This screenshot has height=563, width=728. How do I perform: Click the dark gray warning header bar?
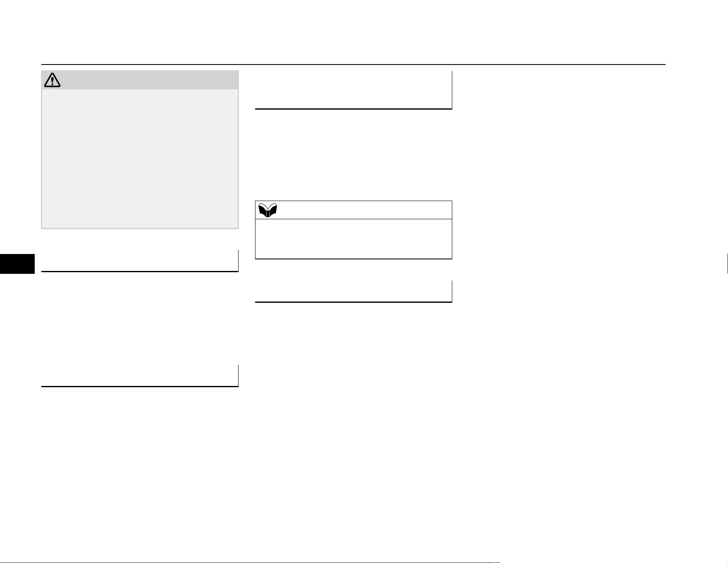pos(140,80)
